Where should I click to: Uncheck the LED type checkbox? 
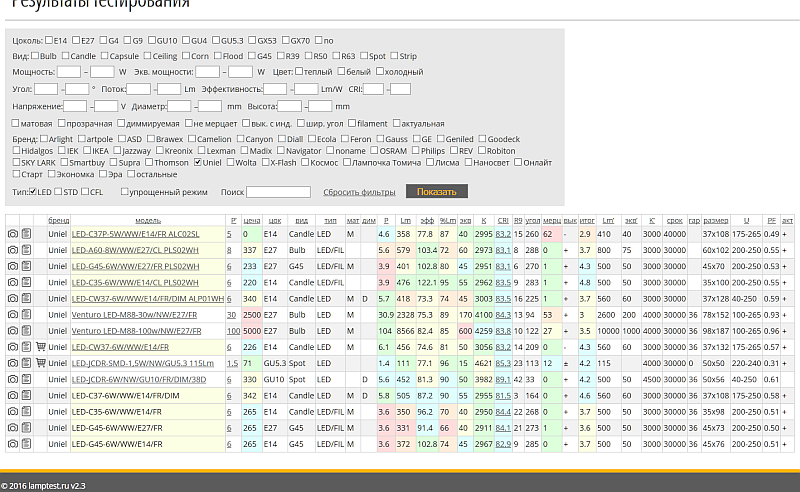[33, 191]
